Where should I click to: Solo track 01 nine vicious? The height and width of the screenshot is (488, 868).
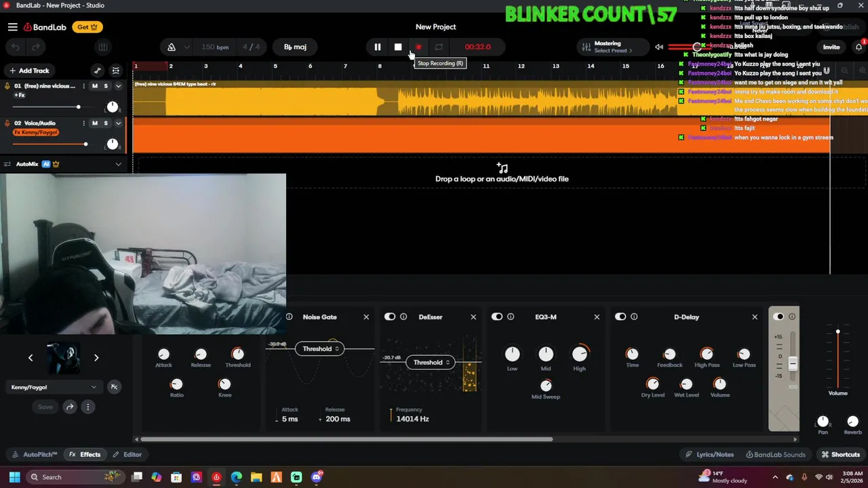pyautogui.click(x=106, y=86)
